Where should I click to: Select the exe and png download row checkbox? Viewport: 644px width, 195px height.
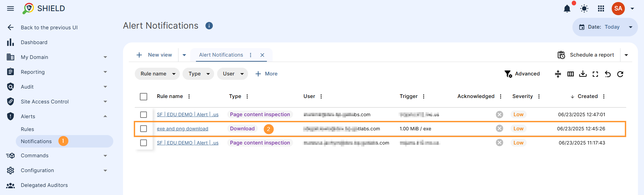click(x=144, y=129)
